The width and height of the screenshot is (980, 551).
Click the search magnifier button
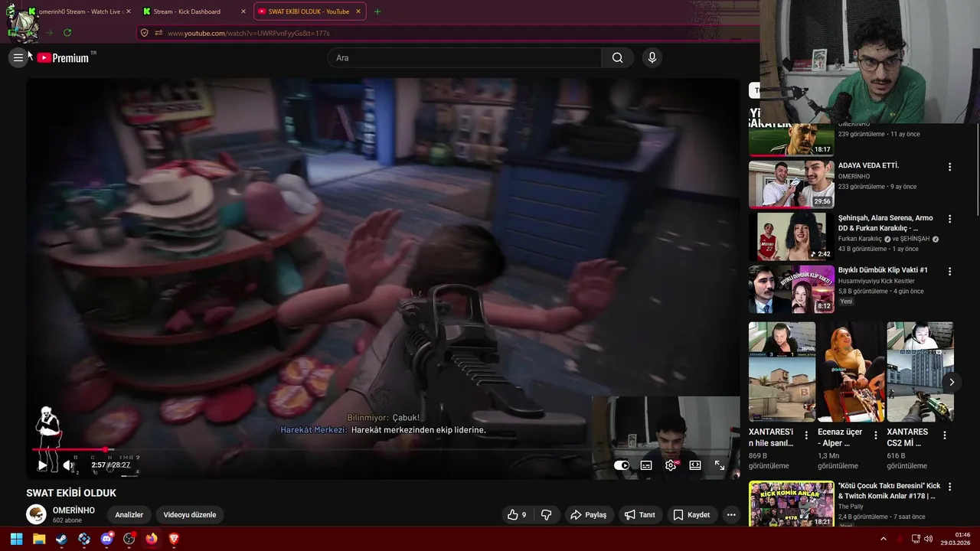click(x=617, y=57)
